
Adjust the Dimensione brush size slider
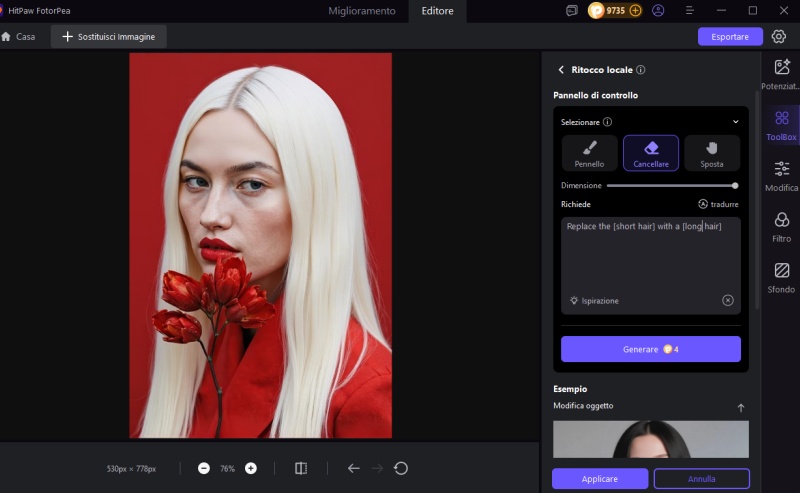[x=671, y=185]
